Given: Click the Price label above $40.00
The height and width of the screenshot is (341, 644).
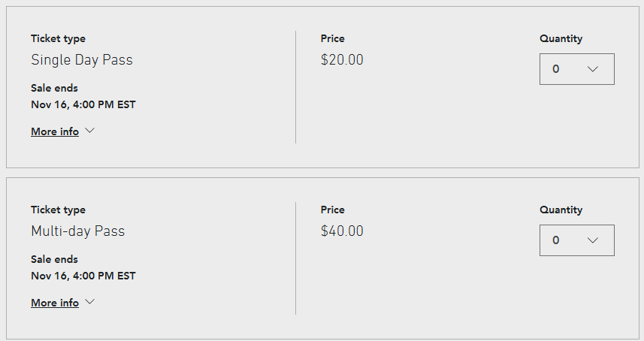Looking at the screenshot, I should (332, 210).
